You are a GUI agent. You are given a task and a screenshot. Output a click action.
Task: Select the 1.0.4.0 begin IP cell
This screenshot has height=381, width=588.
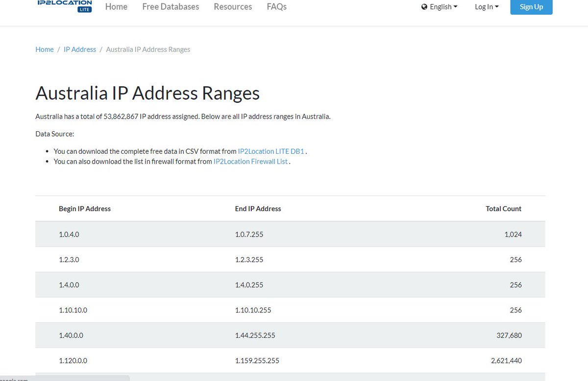click(x=69, y=235)
